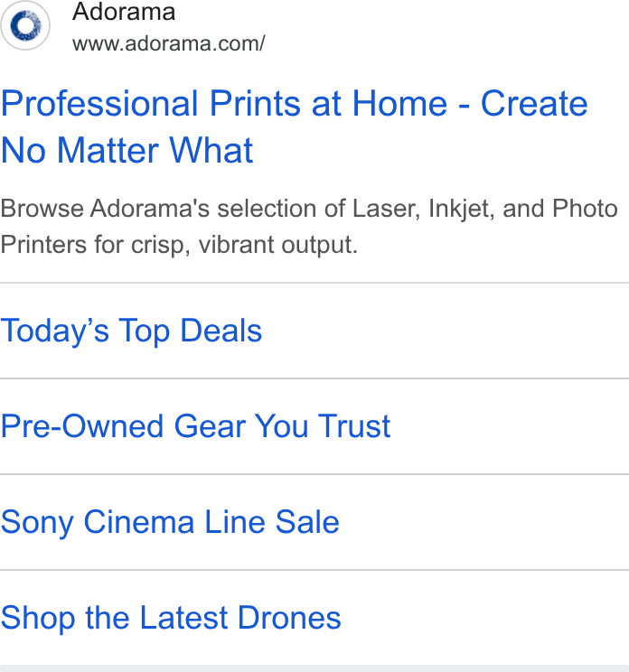Click 'crisp, vibrant output' description line

click(x=244, y=245)
